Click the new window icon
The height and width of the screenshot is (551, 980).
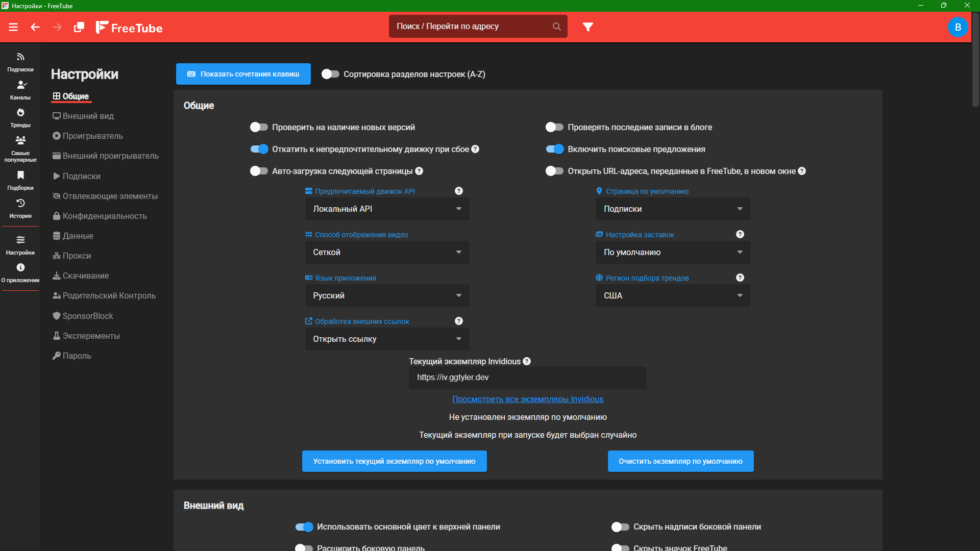click(x=79, y=27)
